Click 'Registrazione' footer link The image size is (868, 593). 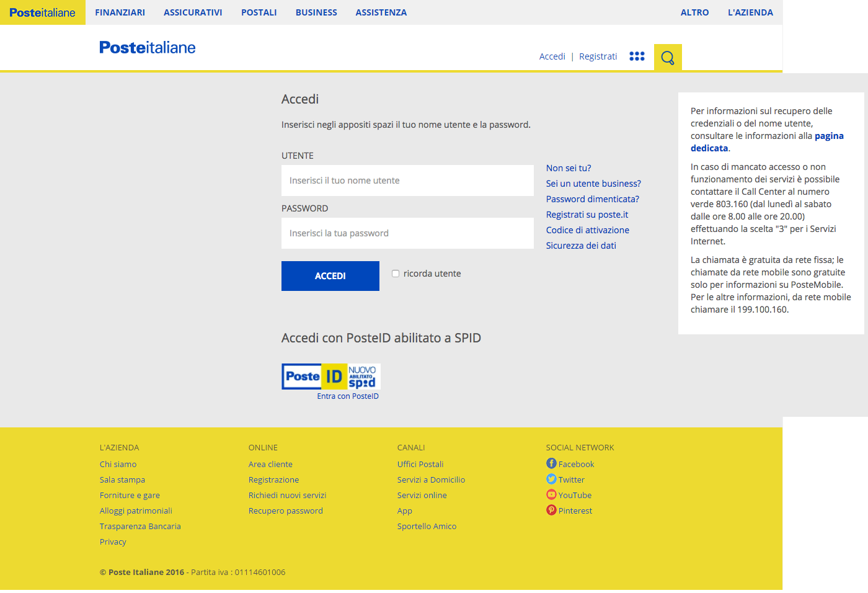[x=273, y=479]
